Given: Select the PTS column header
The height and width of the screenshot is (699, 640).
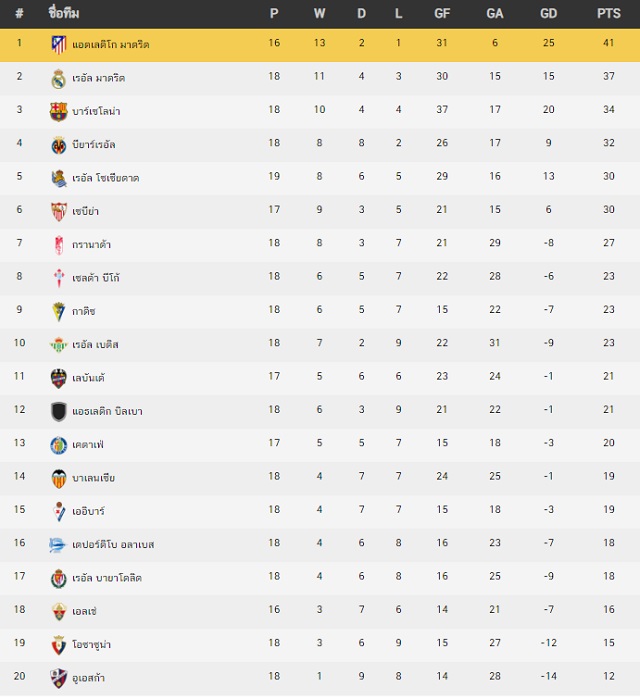Looking at the screenshot, I should [608, 13].
